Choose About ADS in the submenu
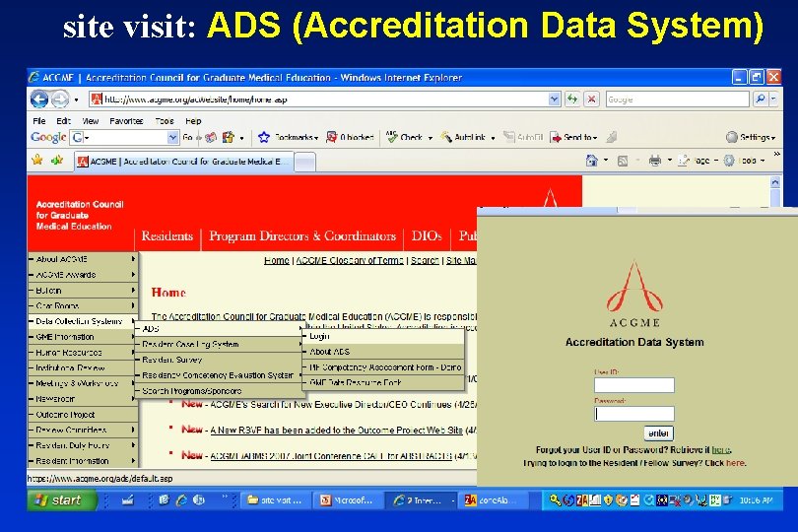Screen dimensions: 798x532 [383, 352]
